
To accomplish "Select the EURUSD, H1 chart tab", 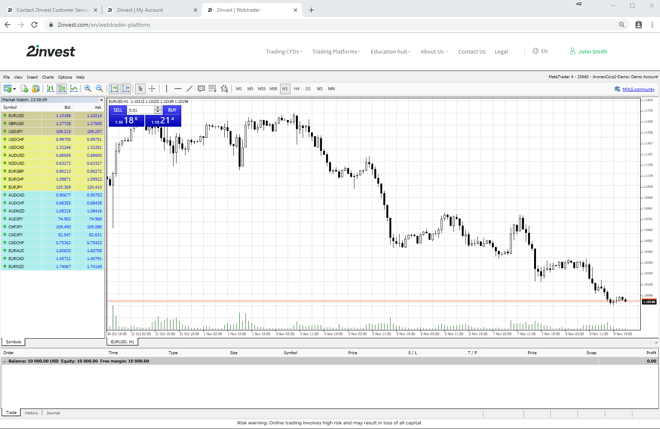I will pyautogui.click(x=122, y=342).
